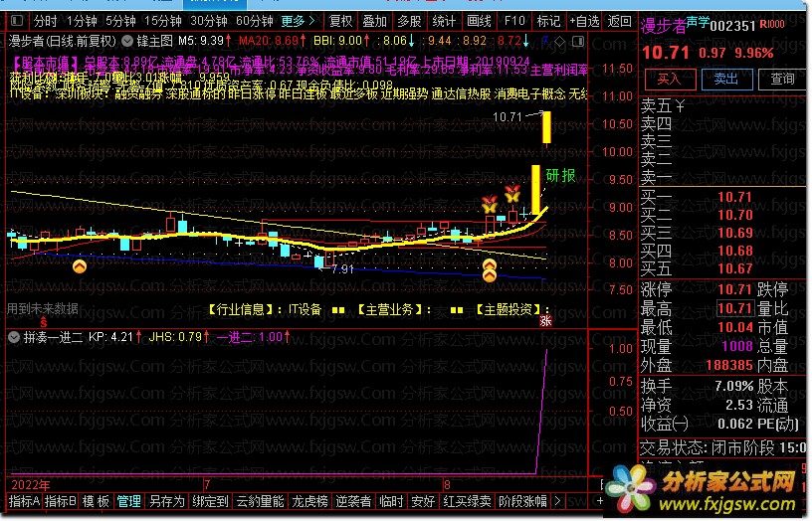Click the double orange up-arrow signal near August

pyautogui.click(x=489, y=270)
